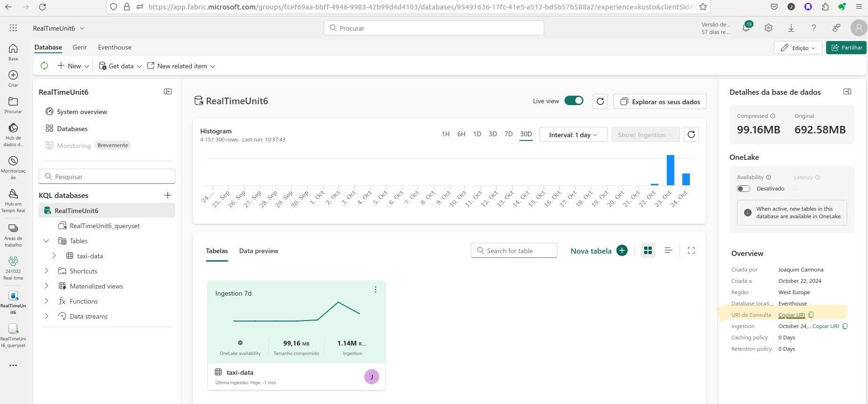Open the user account avatar
This screenshot has width=868, height=404.
859,28
